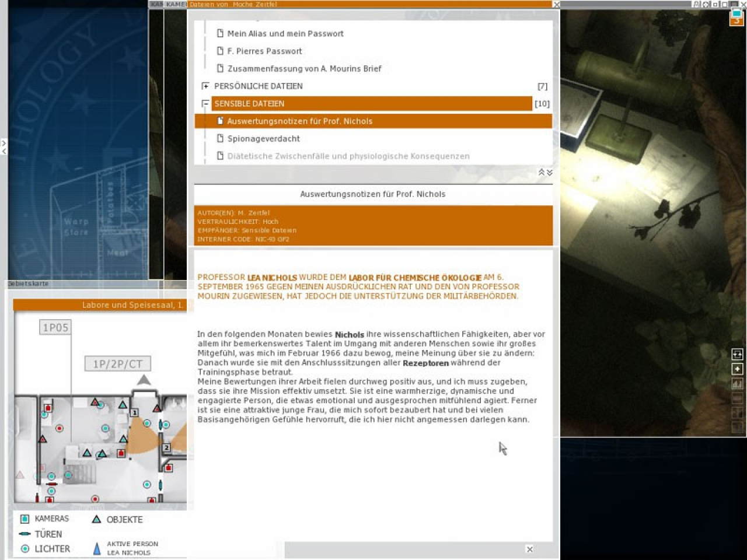The image size is (747, 560).
Task: Open the 'Spionageverdacht' document
Action: point(263,139)
